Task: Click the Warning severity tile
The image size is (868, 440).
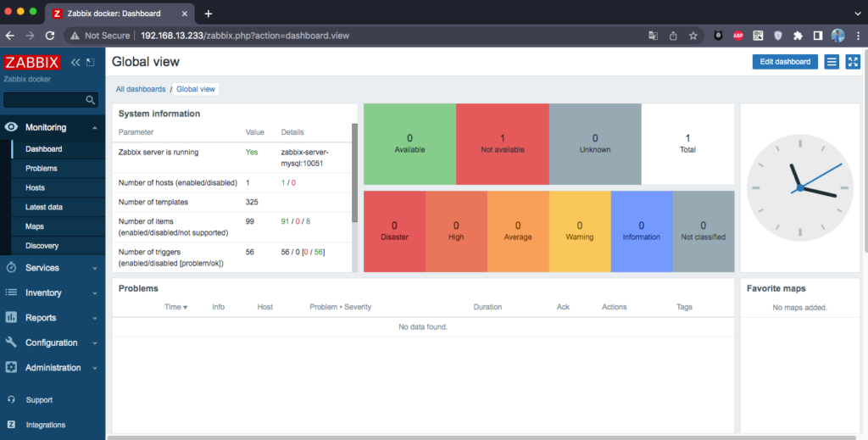Action: point(580,231)
